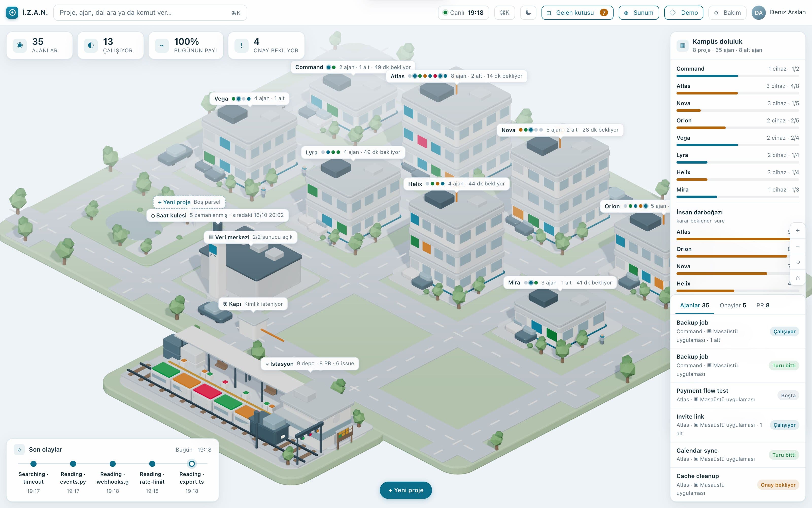Click the + Yeni proje bottom button

coord(406,490)
